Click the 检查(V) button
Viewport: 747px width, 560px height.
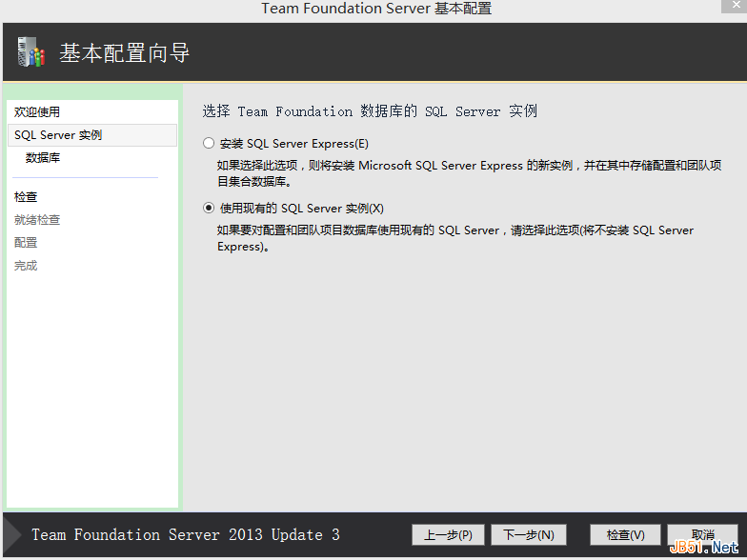pyautogui.click(x=625, y=535)
